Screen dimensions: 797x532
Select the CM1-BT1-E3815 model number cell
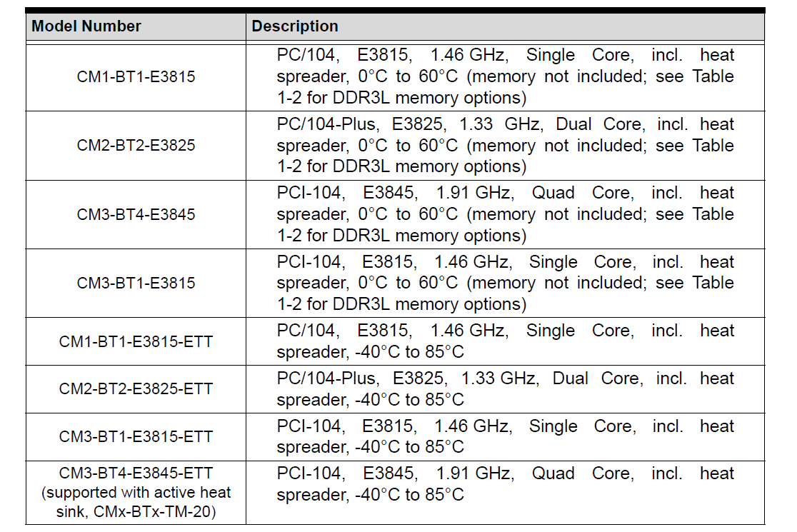point(136,76)
